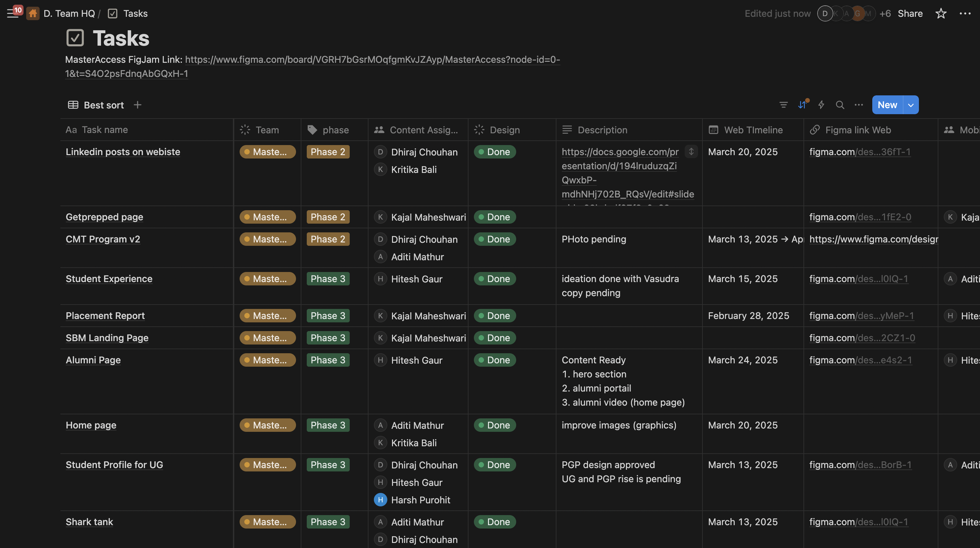Open page options menu at top right
980x548 pixels.
pos(965,14)
